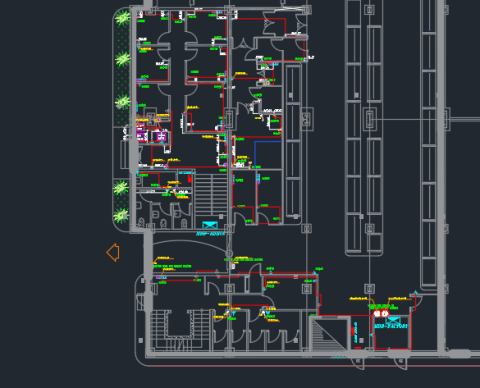Click the green dotted planter strip
The height and width of the screenshot is (388, 480).
pyautogui.click(x=122, y=68)
